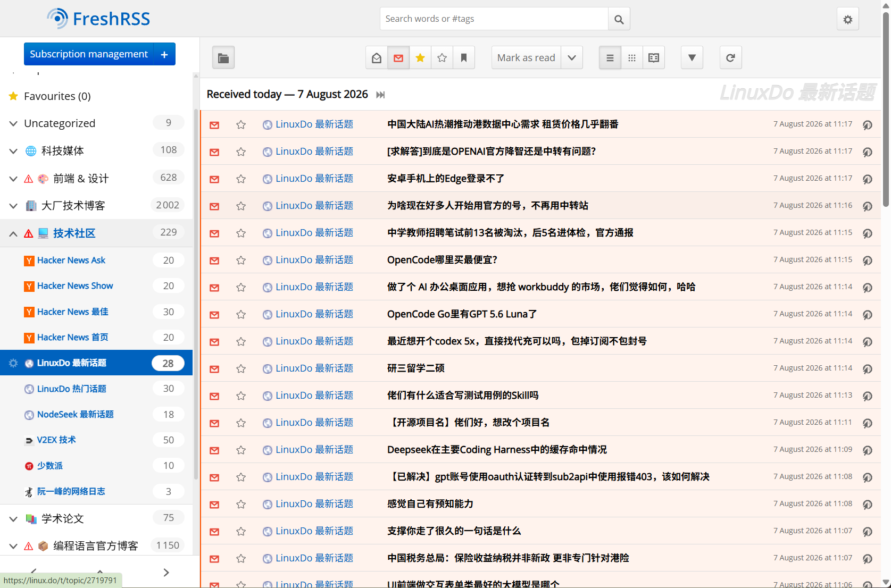This screenshot has width=891, height=588.
Task: Expand the Uncategorized category
Action: click(x=13, y=123)
